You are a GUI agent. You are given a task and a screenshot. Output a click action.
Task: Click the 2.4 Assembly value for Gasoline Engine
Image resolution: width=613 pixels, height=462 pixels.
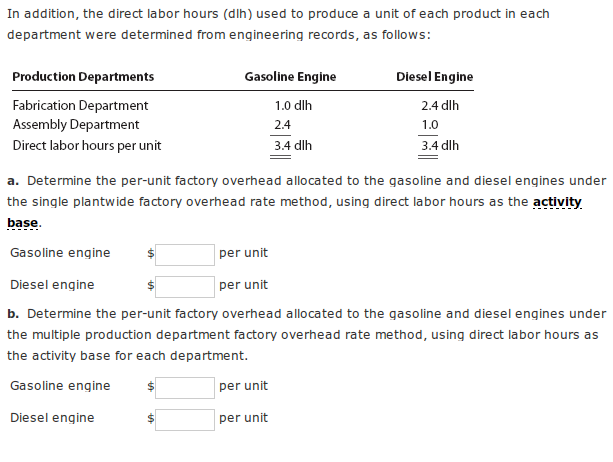tap(282, 125)
